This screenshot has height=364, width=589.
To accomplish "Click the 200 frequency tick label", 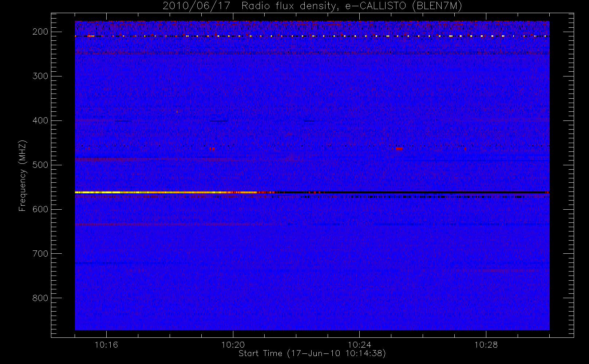I will [40, 32].
